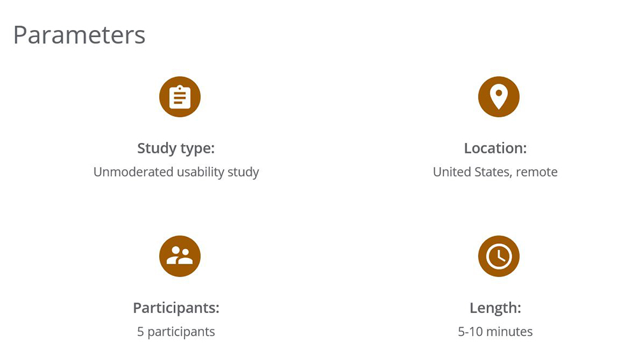Viewport: 639px width, 364px height.
Task: Select United States, remote text
Action: click(495, 172)
